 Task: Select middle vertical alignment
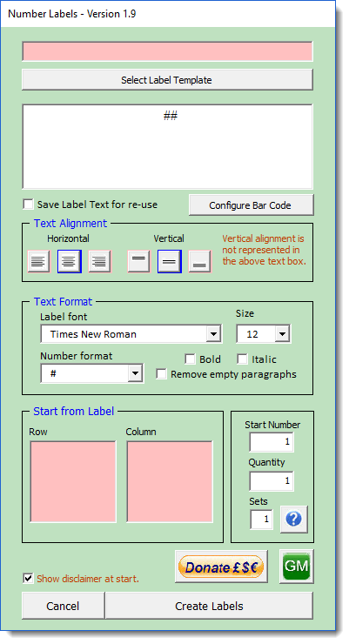tap(169, 261)
